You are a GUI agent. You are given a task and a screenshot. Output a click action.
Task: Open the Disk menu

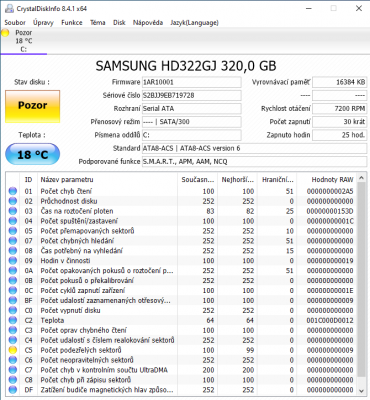click(119, 23)
